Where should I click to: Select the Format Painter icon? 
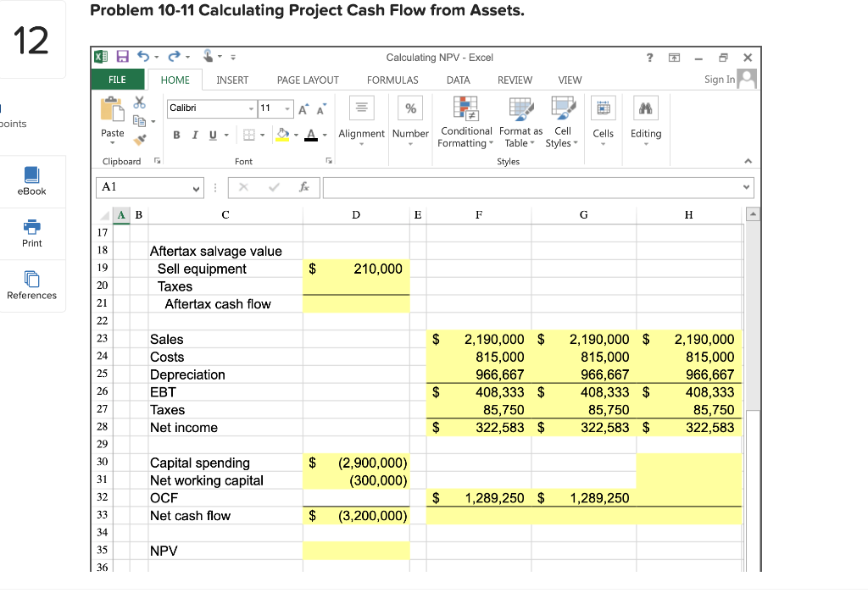tap(140, 141)
